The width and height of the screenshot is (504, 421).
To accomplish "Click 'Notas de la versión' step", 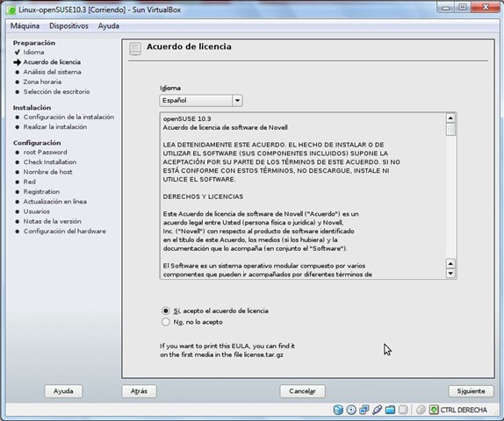I will pyautogui.click(x=52, y=221).
